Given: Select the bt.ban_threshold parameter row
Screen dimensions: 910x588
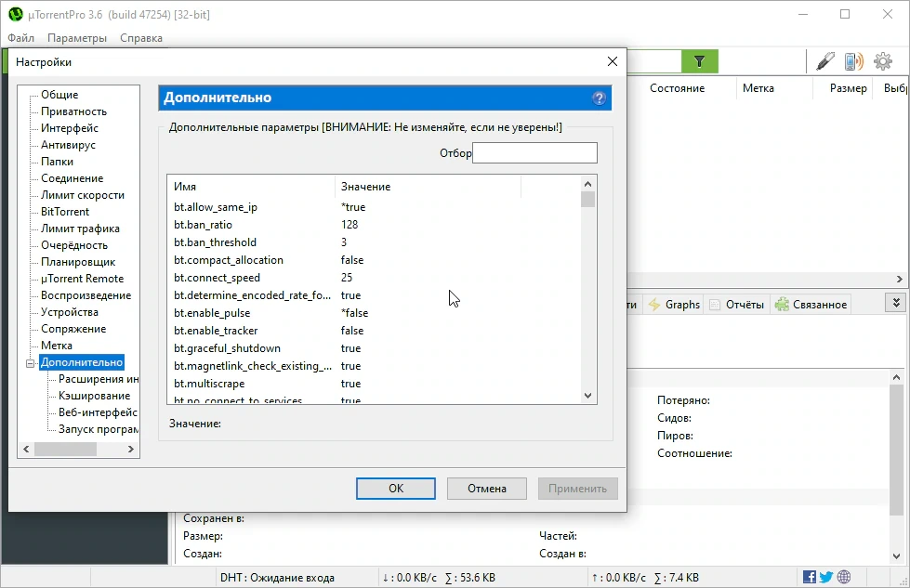Looking at the screenshot, I should coord(374,242).
